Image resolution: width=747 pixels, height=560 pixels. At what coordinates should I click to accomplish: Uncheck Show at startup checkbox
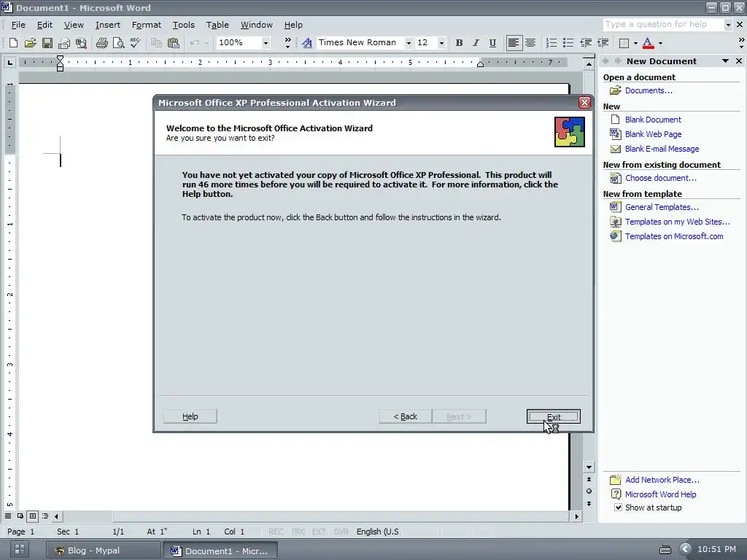(618, 507)
